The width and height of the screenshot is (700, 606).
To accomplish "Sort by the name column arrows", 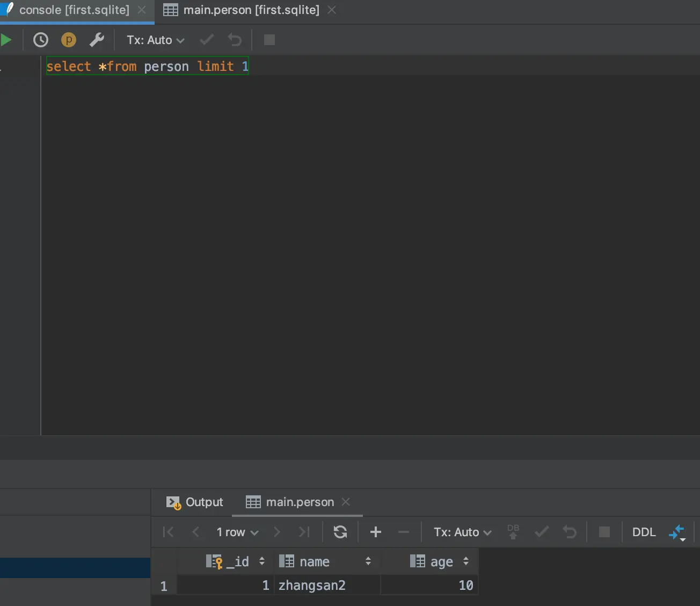I will click(x=368, y=561).
